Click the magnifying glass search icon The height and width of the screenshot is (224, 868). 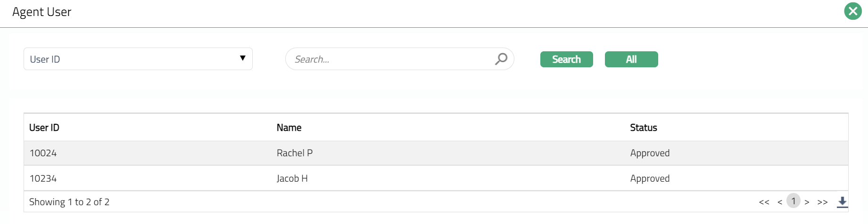(501, 59)
